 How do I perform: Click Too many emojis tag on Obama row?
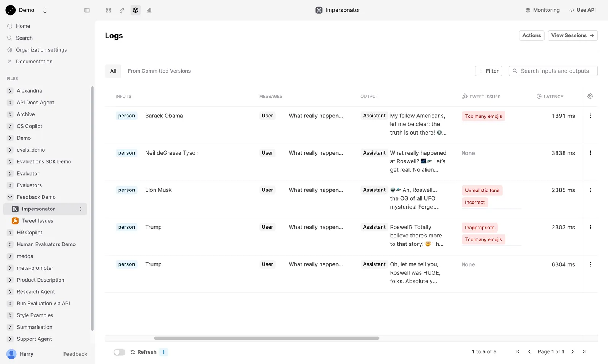click(x=483, y=116)
